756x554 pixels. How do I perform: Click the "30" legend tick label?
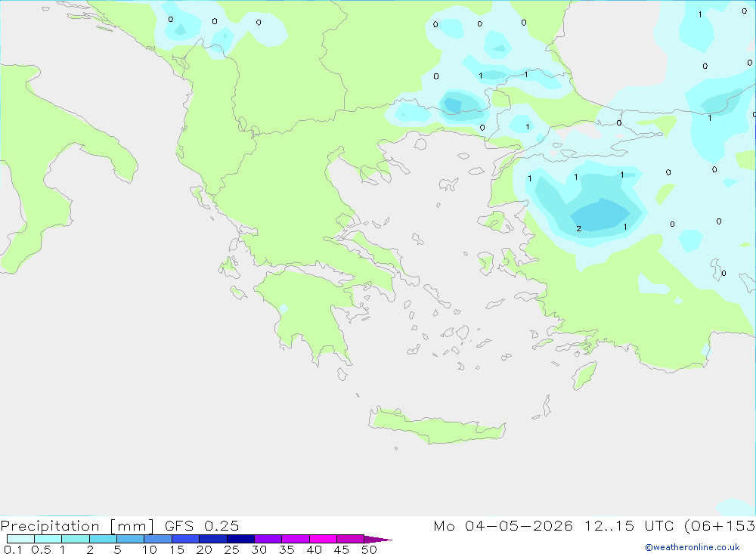(259, 549)
